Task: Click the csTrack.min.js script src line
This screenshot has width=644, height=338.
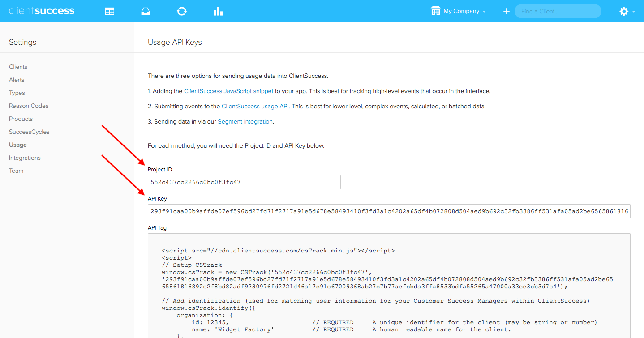Action: (278, 251)
